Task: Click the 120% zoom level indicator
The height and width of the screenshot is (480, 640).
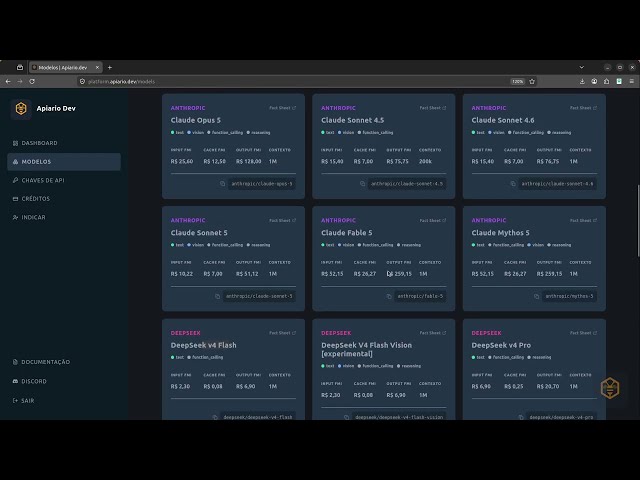Action: [x=518, y=82]
